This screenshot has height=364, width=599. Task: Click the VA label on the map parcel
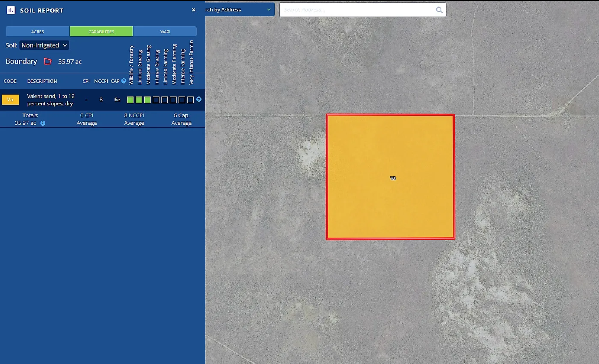(x=393, y=178)
